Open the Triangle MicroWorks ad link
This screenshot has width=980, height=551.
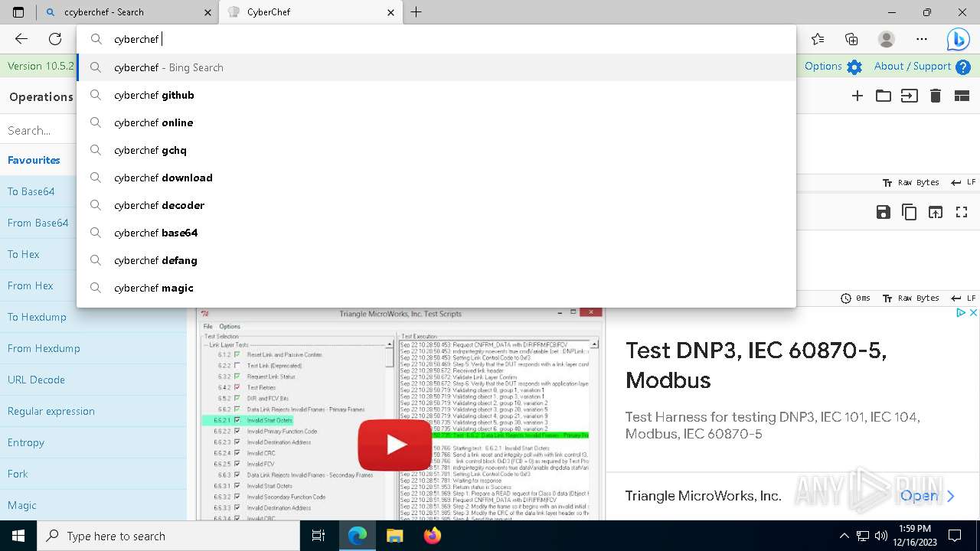[928, 496]
